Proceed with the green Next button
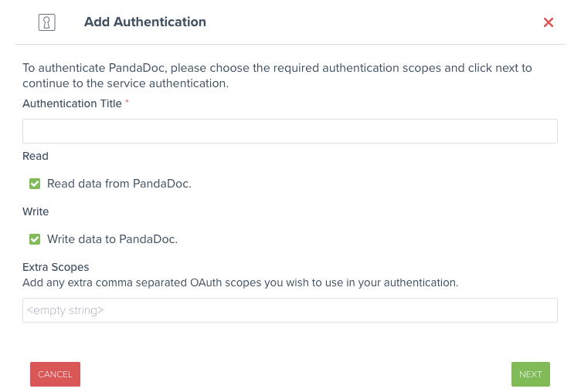This screenshot has height=392, width=581. point(530,374)
